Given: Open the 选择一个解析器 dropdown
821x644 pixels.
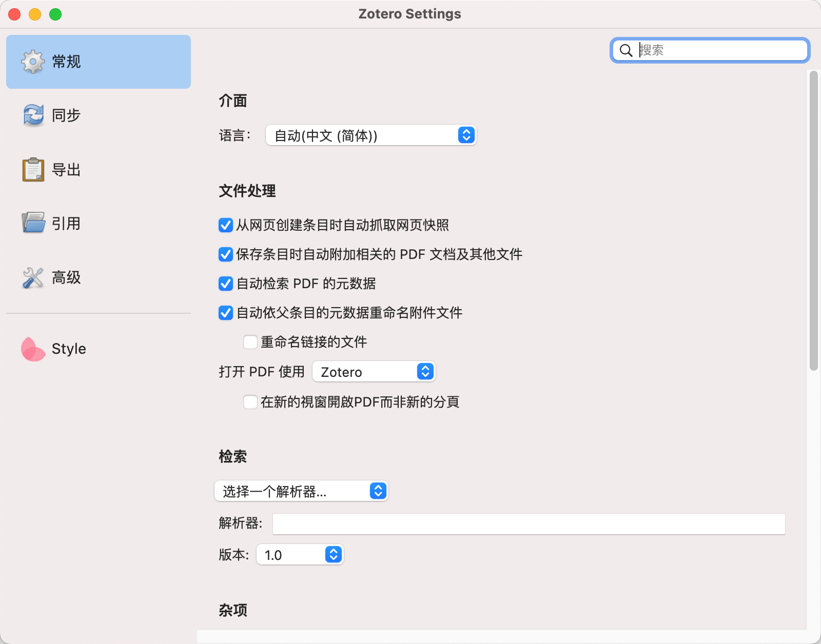Looking at the screenshot, I should (x=301, y=491).
